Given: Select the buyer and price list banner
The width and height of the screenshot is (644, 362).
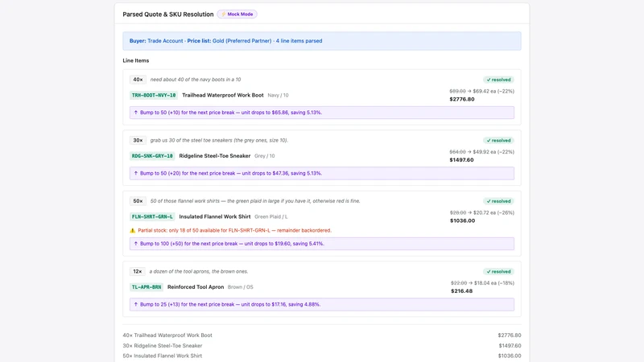Looking at the screenshot, I should click(321, 41).
